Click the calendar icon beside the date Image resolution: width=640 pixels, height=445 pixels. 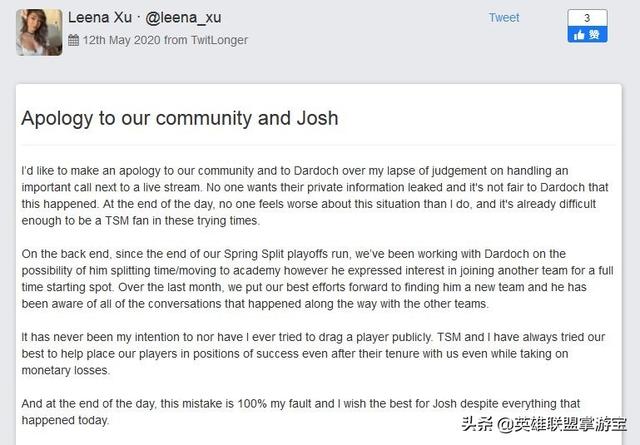coord(73,40)
